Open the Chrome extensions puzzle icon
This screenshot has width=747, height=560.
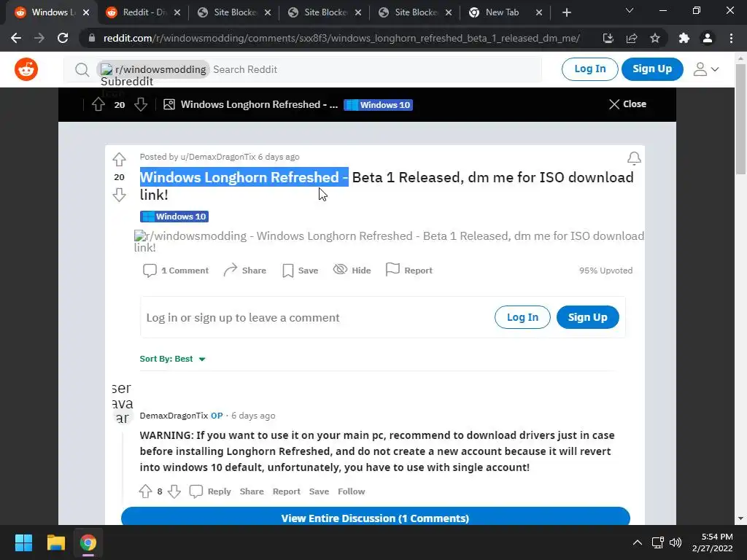(684, 38)
